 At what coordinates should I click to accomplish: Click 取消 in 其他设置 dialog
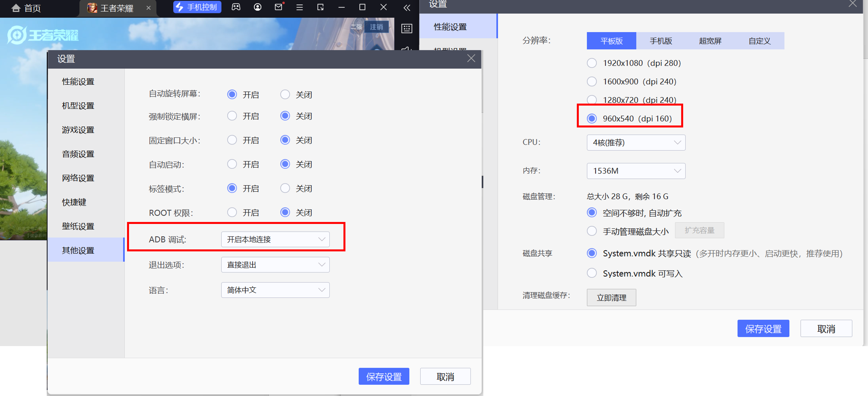(x=445, y=376)
